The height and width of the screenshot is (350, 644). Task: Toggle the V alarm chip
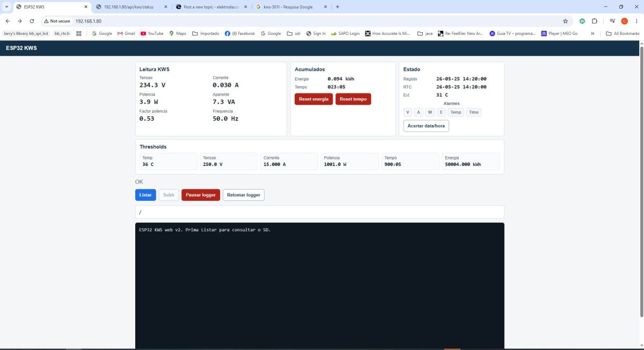tap(408, 112)
